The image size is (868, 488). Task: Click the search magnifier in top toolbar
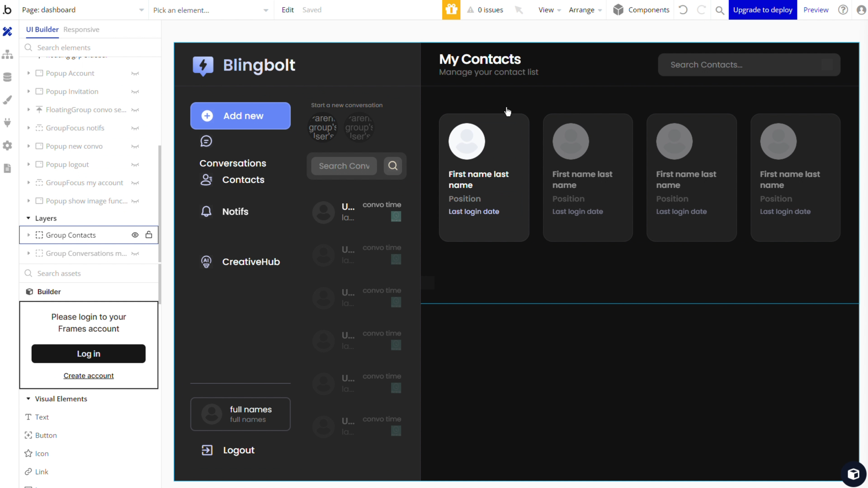point(720,10)
